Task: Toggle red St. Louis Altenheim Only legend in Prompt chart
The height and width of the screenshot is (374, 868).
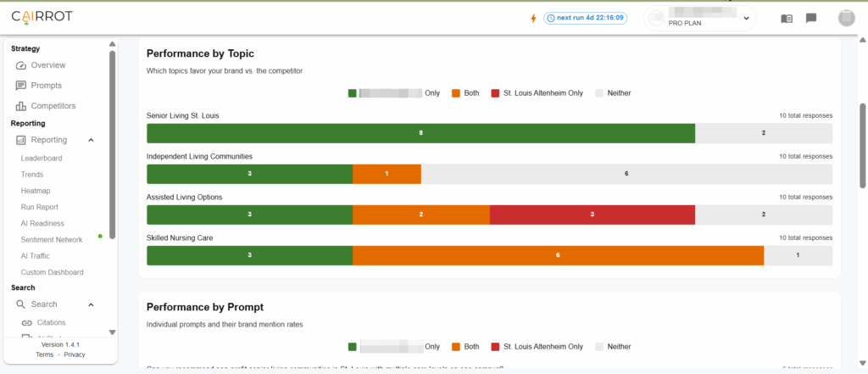Action: pyautogui.click(x=537, y=346)
